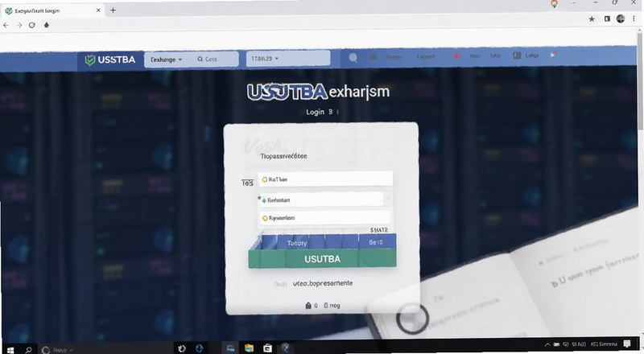Open the notification center icon in taskbar
Viewport: 644px width, 354px height.
pos(627,344)
